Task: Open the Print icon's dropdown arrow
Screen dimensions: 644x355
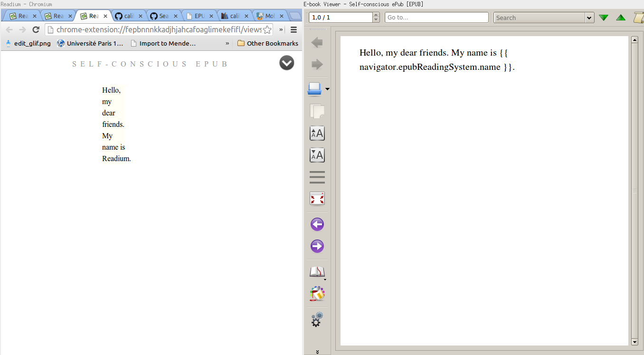Action: [327, 89]
